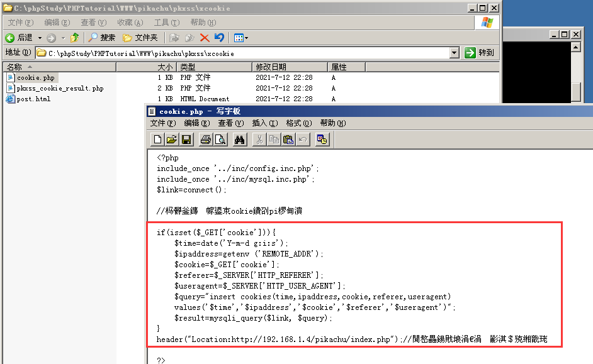Insert date and time via toolbar icon
This screenshot has width=593, height=364.
[322, 140]
